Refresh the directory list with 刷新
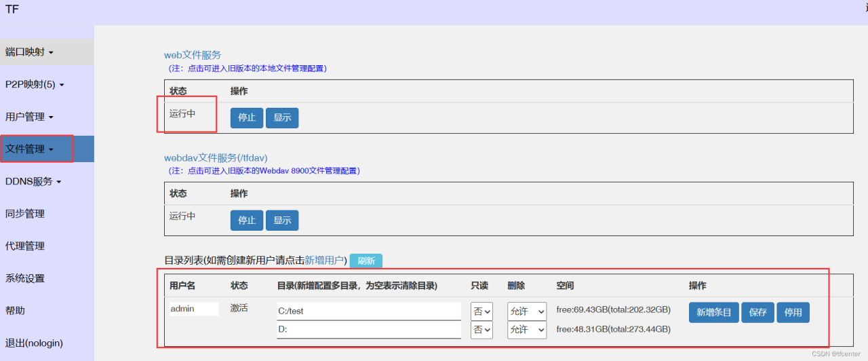 [x=366, y=261]
